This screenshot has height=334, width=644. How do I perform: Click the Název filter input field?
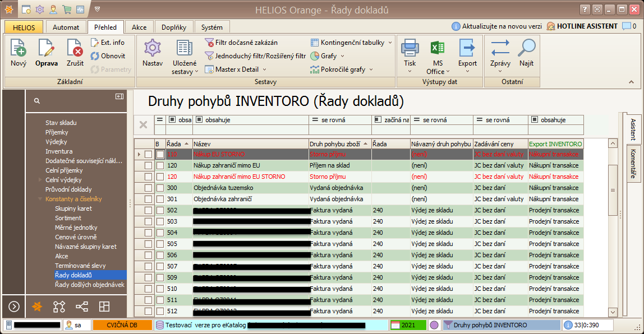250,129
